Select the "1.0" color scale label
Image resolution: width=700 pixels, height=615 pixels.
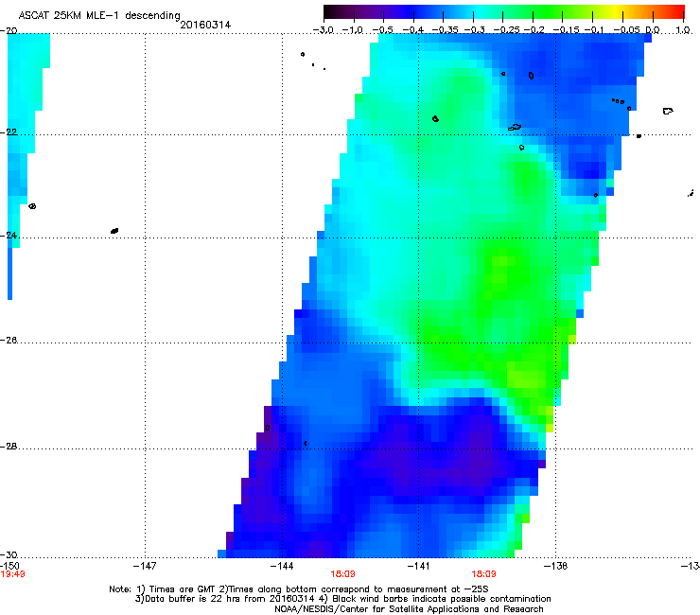click(683, 30)
